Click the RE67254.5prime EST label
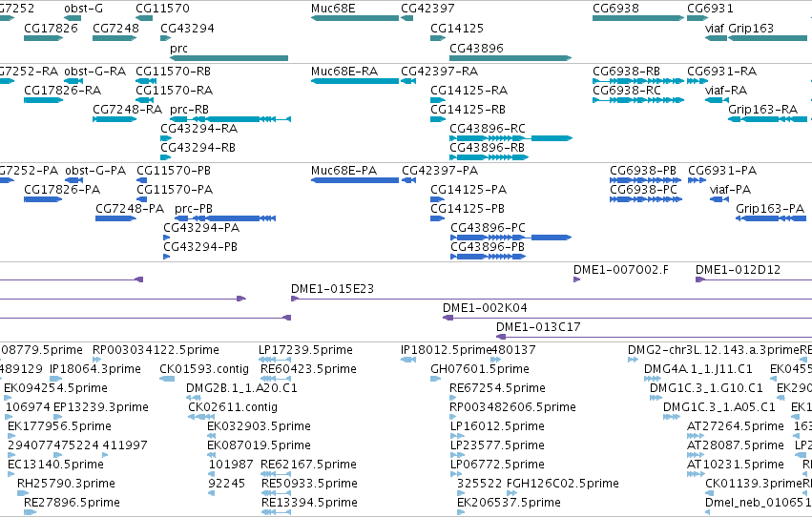The height and width of the screenshot is (517, 812). click(498, 388)
